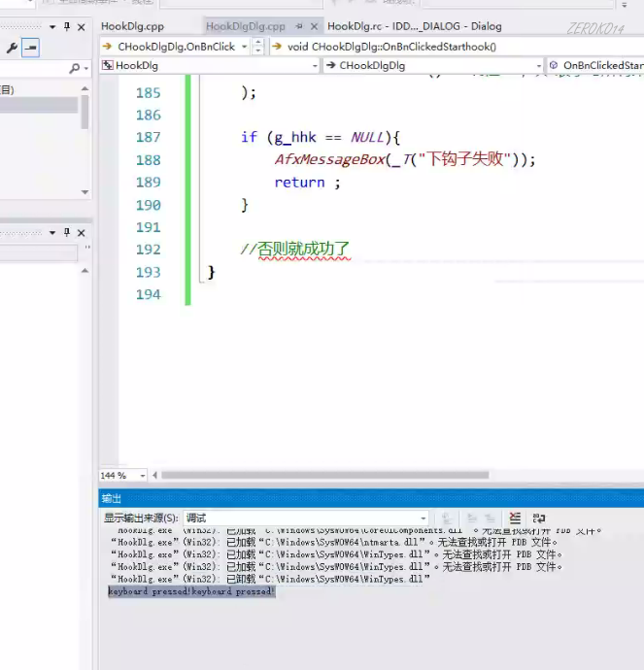Click the 已卸载 WinTypes.dll output line

(270, 579)
